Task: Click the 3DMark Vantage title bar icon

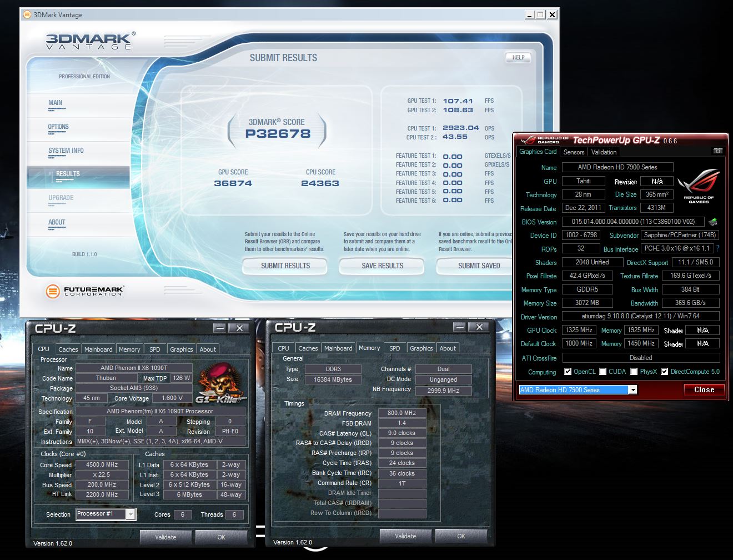Action: [x=27, y=14]
